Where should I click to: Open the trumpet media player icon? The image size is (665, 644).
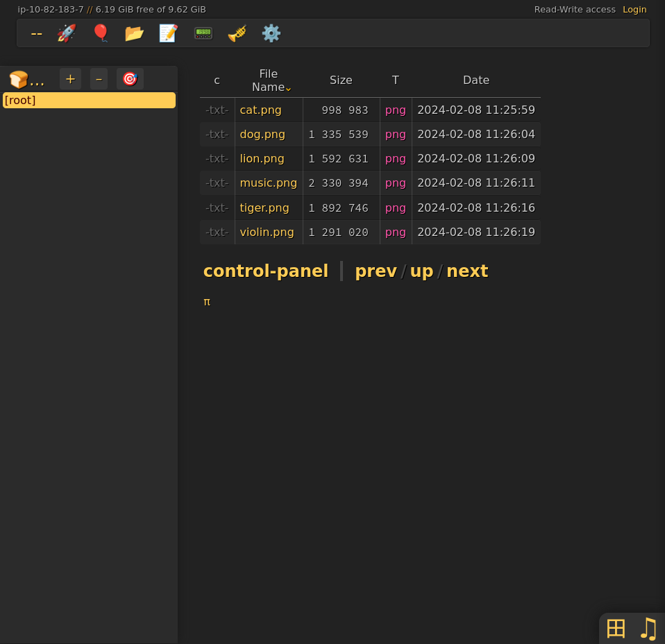(x=237, y=33)
